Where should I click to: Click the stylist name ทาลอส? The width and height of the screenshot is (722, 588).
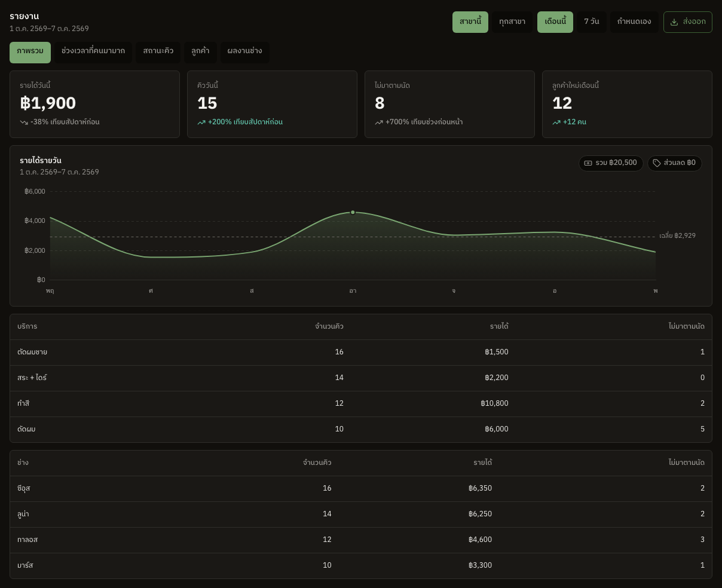point(27,540)
